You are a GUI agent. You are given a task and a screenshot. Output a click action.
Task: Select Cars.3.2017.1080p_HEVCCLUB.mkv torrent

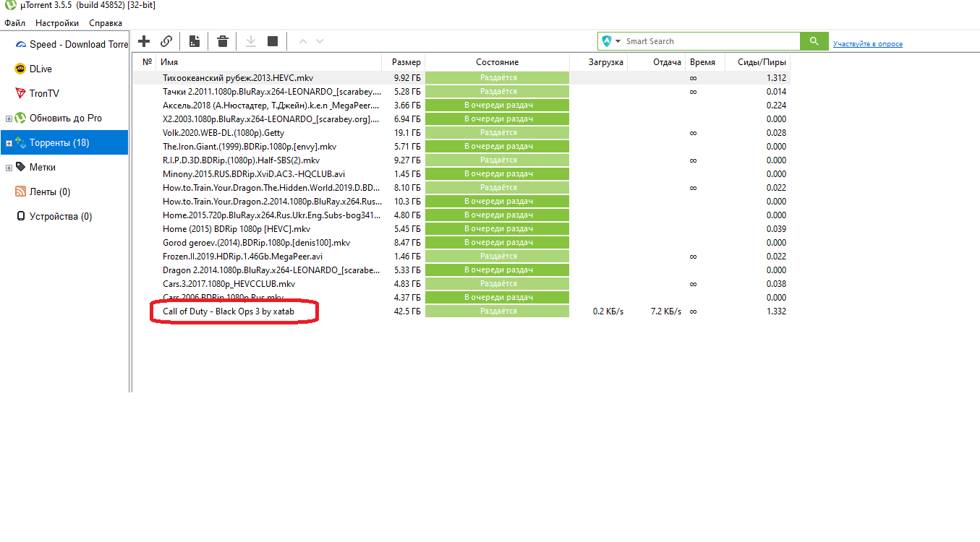[x=229, y=283]
